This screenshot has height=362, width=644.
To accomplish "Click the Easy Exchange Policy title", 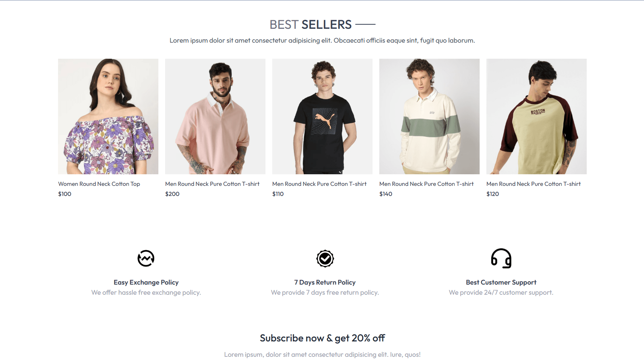I will pyautogui.click(x=146, y=282).
